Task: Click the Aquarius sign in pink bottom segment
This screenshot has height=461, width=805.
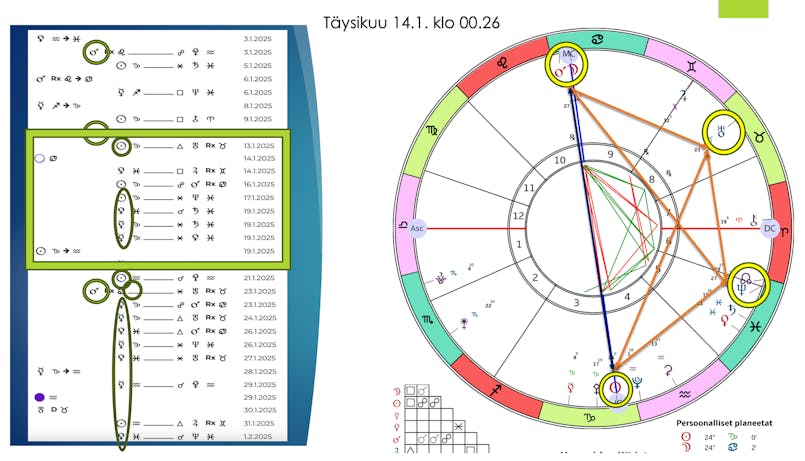Action: tap(684, 393)
